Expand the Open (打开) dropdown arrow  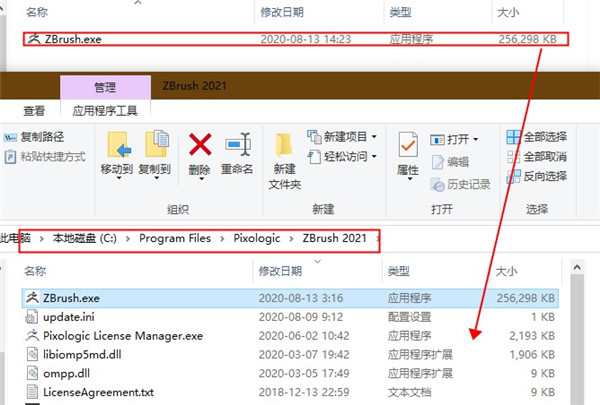pyautogui.click(x=476, y=139)
